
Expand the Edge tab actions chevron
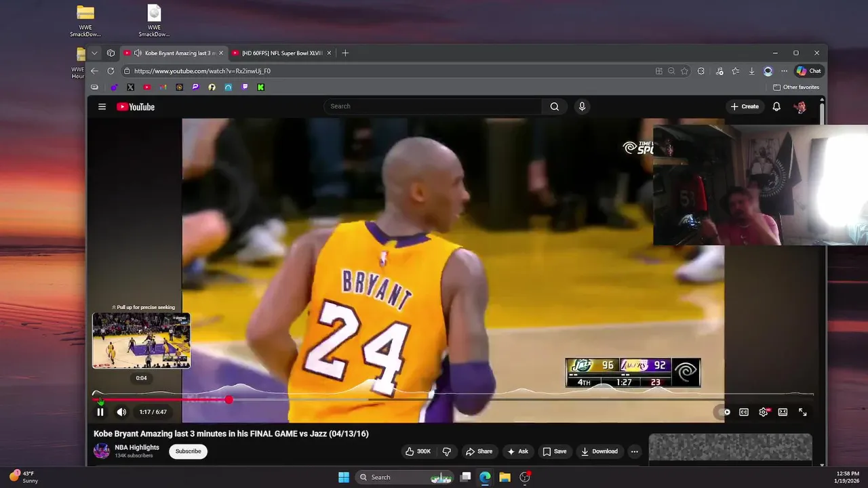pos(94,53)
